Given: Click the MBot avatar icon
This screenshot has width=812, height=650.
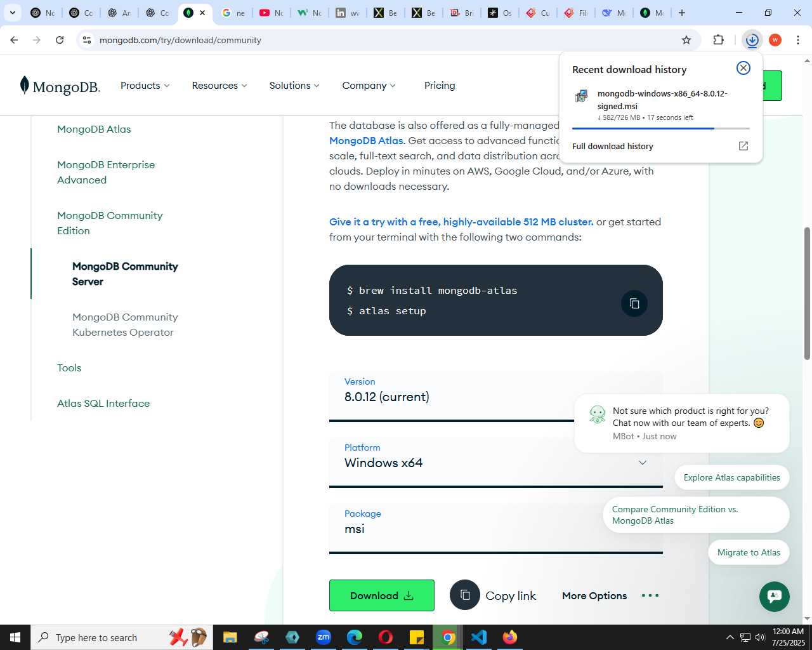Looking at the screenshot, I should [x=597, y=415].
